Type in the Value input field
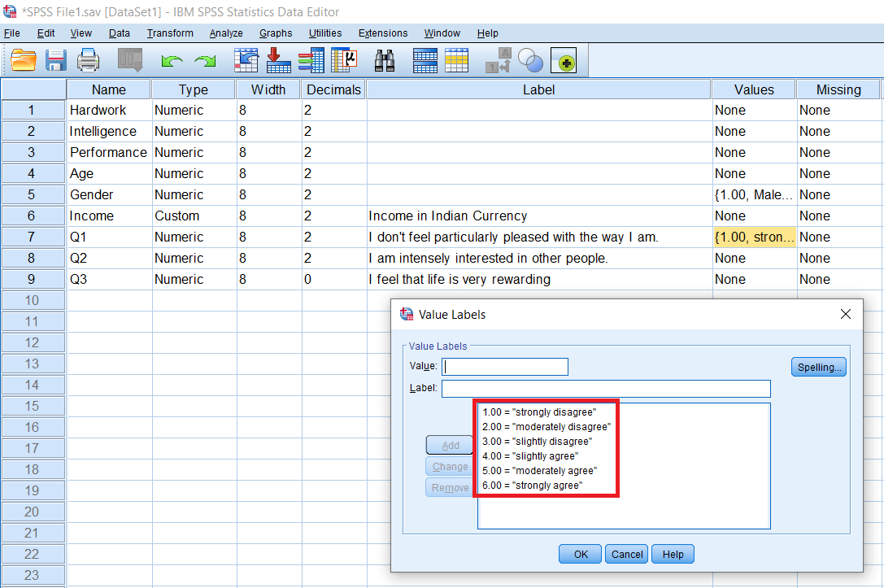 point(504,367)
